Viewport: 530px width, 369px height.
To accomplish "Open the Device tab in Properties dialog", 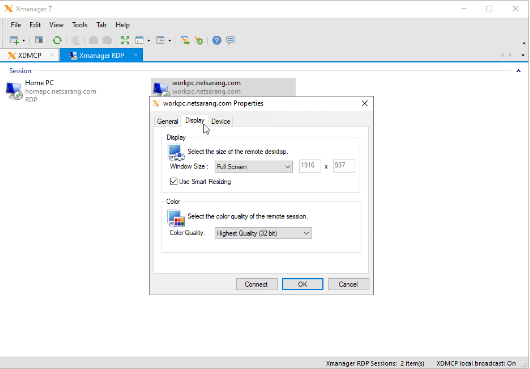I will (221, 121).
